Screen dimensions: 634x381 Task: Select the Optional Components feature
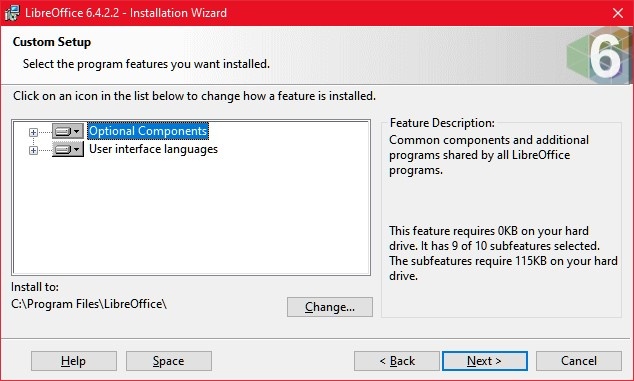click(148, 131)
